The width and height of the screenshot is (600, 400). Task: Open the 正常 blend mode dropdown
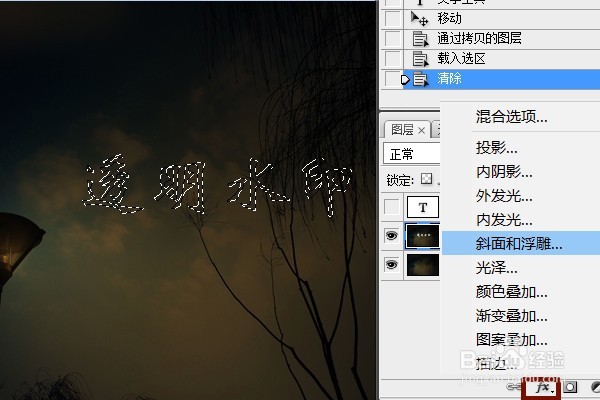click(x=412, y=154)
